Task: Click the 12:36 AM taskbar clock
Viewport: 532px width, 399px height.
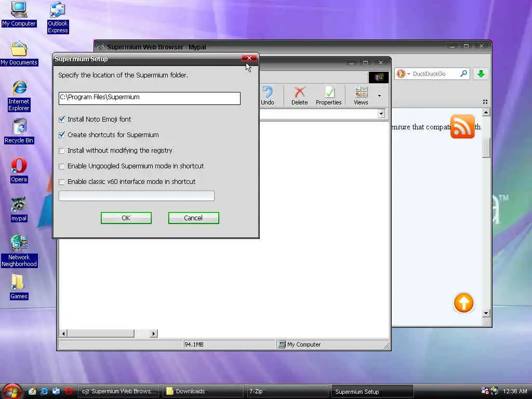Action: [515, 391]
